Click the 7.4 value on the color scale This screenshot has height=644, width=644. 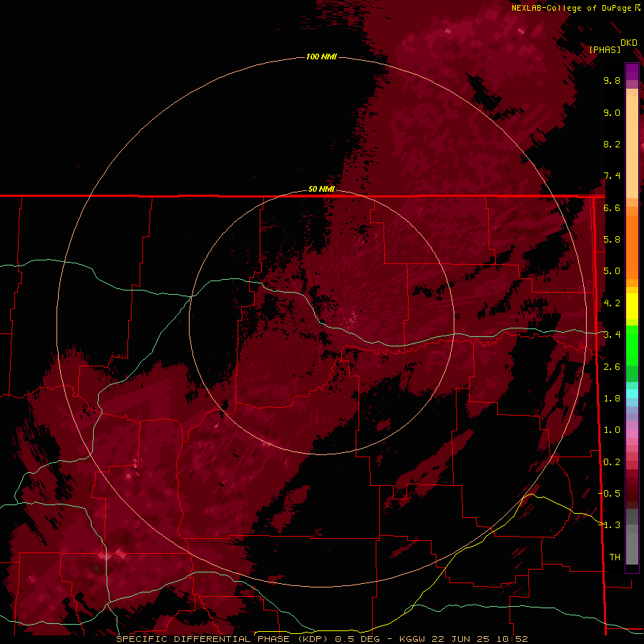pos(612,176)
